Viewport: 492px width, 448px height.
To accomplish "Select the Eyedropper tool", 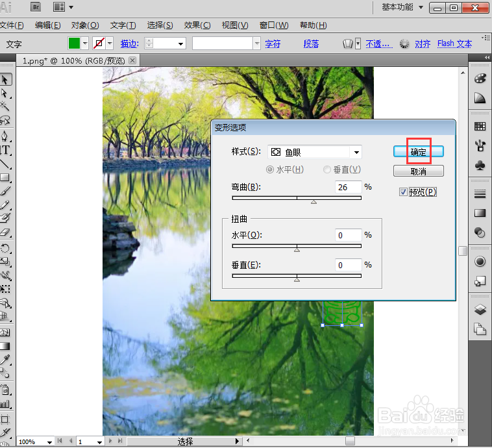I will [5, 360].
